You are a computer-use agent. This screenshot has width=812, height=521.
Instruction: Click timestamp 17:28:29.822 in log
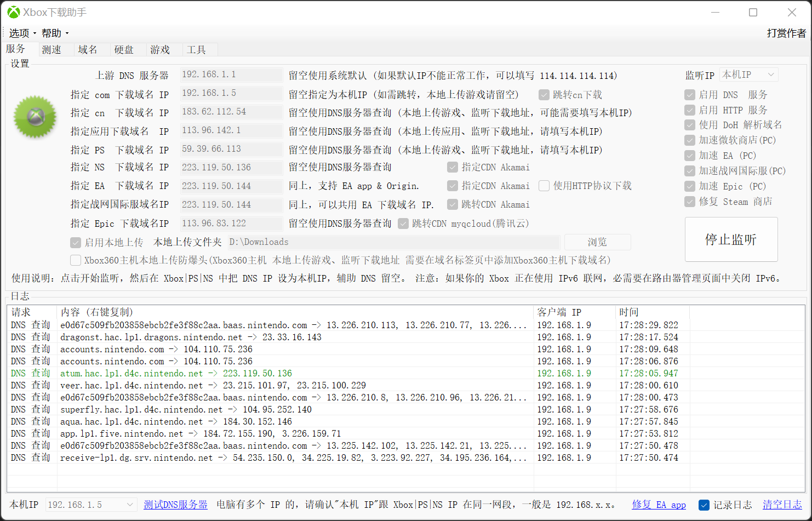[649, 325]
